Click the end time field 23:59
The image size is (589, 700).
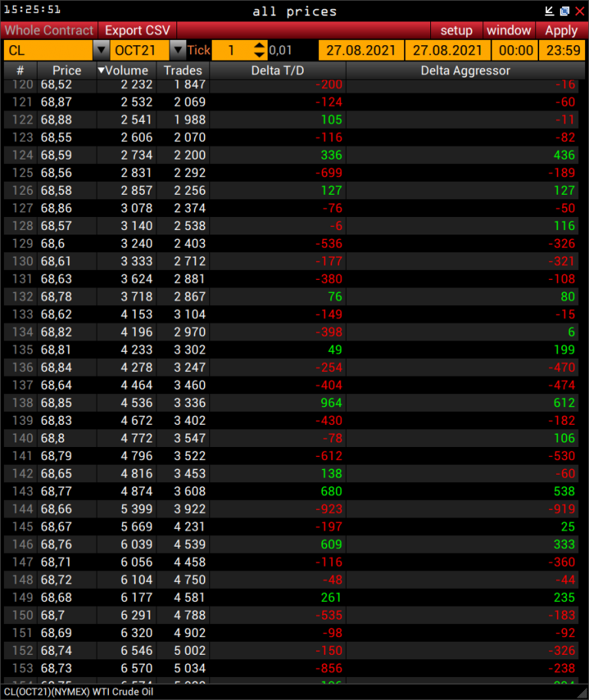click(561, 50)
